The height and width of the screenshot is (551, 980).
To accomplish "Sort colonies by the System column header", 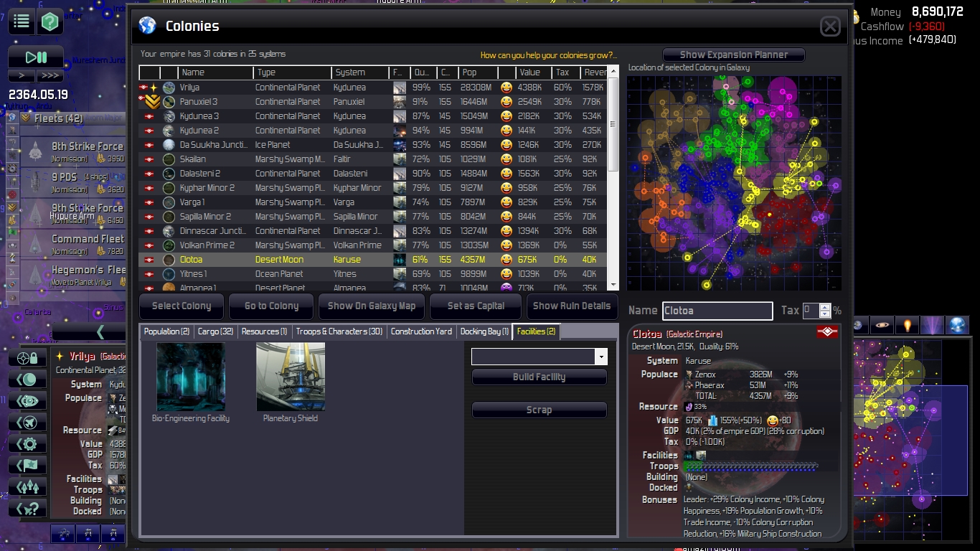I will (361, 72).
